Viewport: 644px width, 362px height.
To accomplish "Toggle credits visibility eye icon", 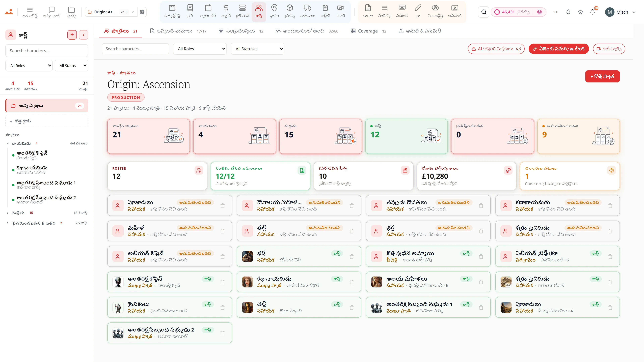I will pyautogui.click(x=540, y=12).
